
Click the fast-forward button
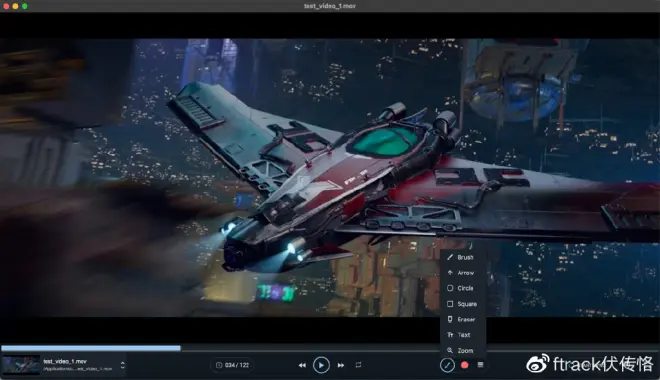coord(341,365)
